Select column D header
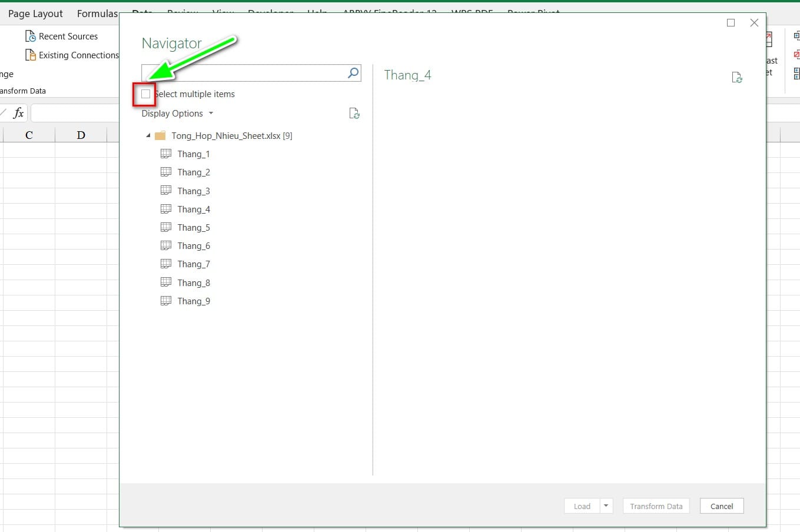 point(81,135)
